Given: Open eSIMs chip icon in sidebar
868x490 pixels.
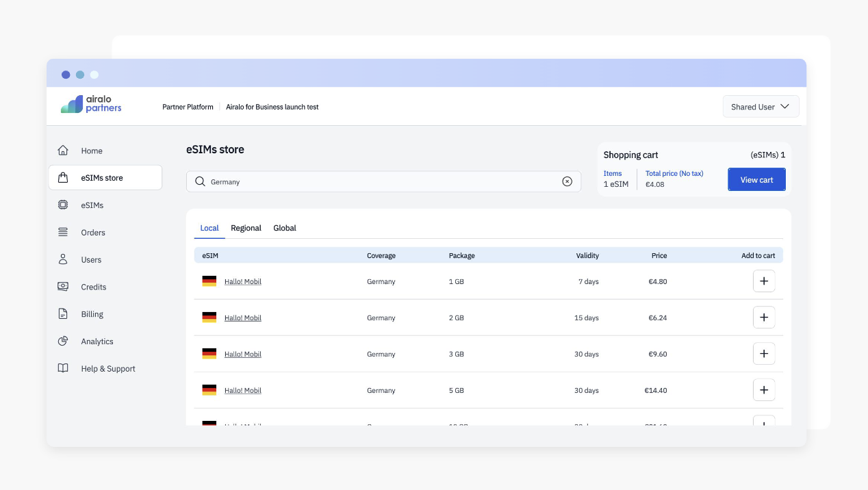Looking at the screenshot, I should 63,205.
